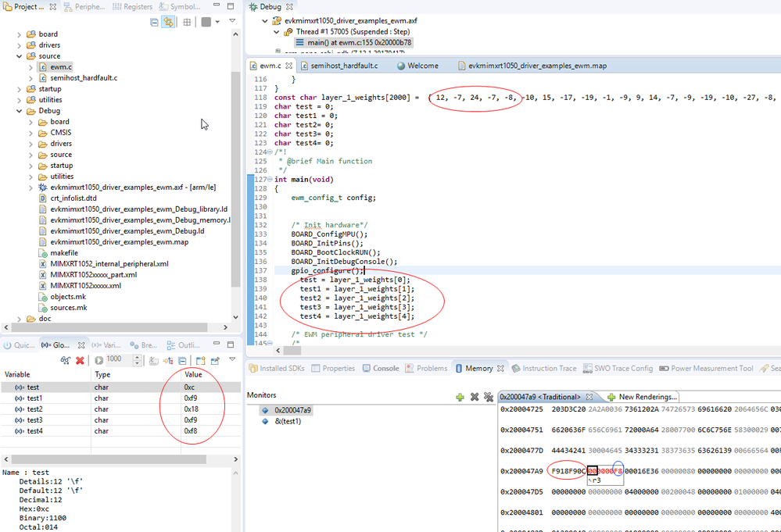Expand the doc folder
This screenshot has width=781, height=532.
pyautogui.click(x=19, y=319)
